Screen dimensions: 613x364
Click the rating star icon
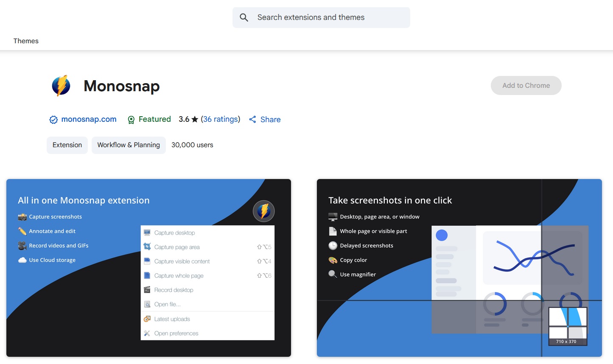pos(195,119)
